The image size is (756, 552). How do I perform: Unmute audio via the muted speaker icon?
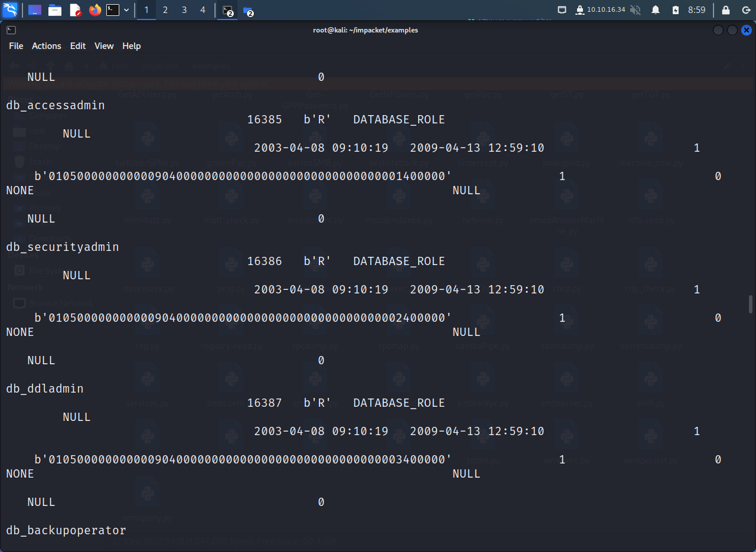pos(636,10)
